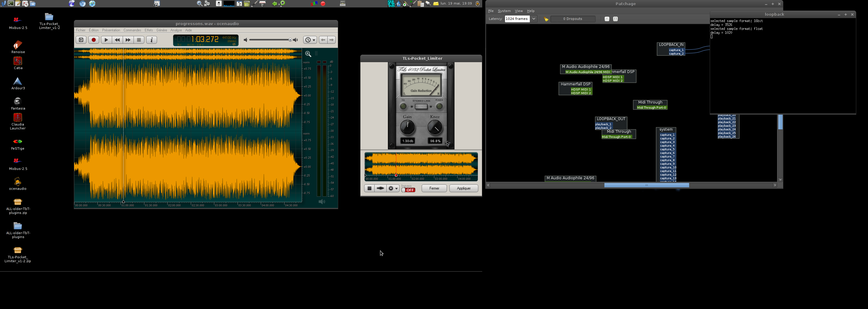Start playback of progressons.wav
This screenshot has height=309, width=868.
(106, 40)
